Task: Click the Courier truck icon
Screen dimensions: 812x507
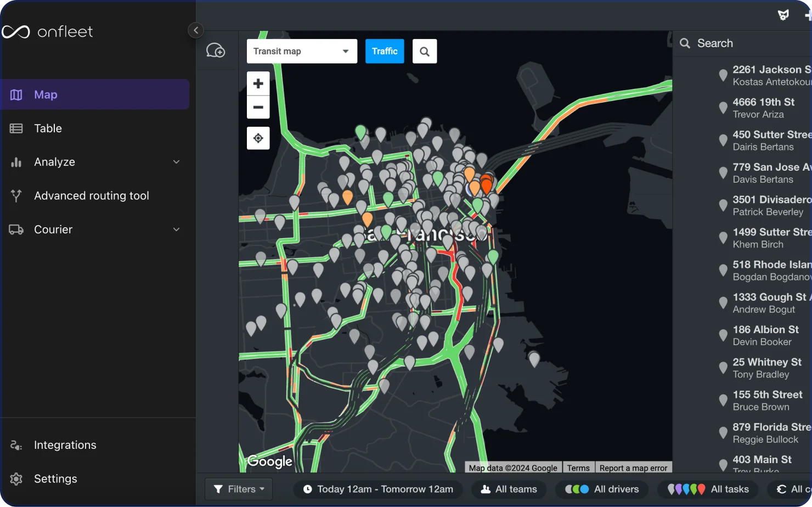Action: pos(16,229)
